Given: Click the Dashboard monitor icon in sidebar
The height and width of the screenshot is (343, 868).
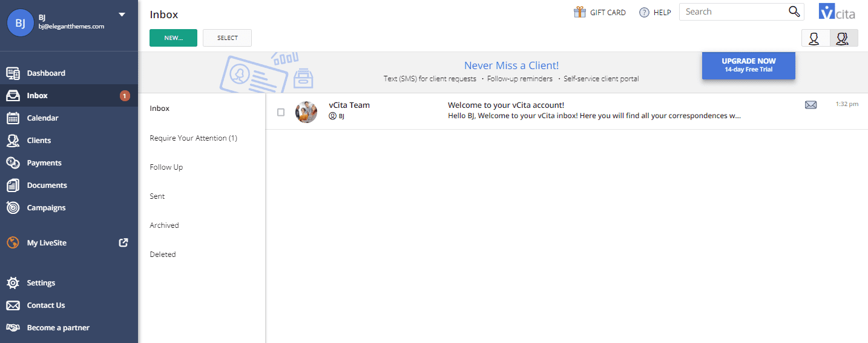Looking at the screenshot, I should click(x=13, y=73).
